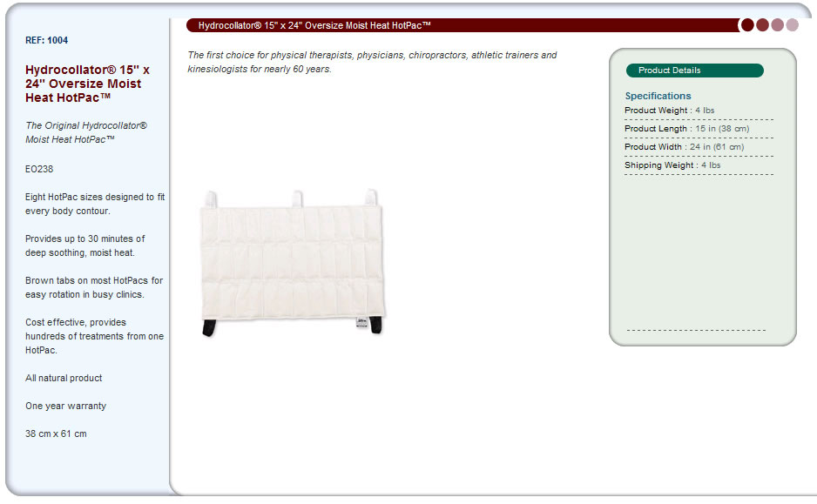This screenshot has height=504, width=817.
Task: Click the 38 cm x 61 cm dimensions text
Action: click(56, 433)
